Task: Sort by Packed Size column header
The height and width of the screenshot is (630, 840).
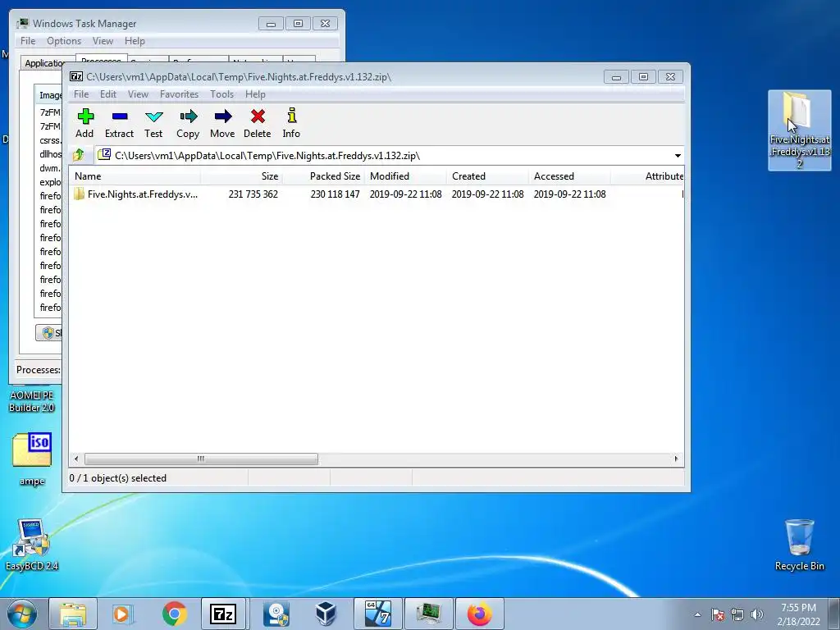Action: click(x=323, y=176)
